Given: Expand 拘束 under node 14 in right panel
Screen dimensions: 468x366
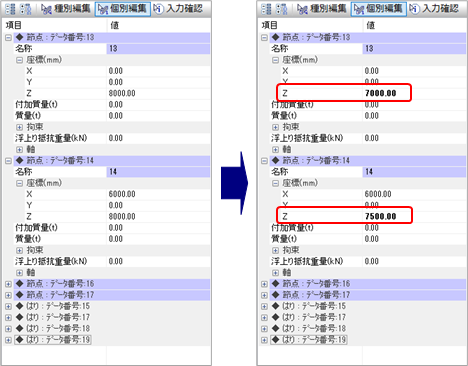Looking at the screenshot, I should [x=275, y=250].
